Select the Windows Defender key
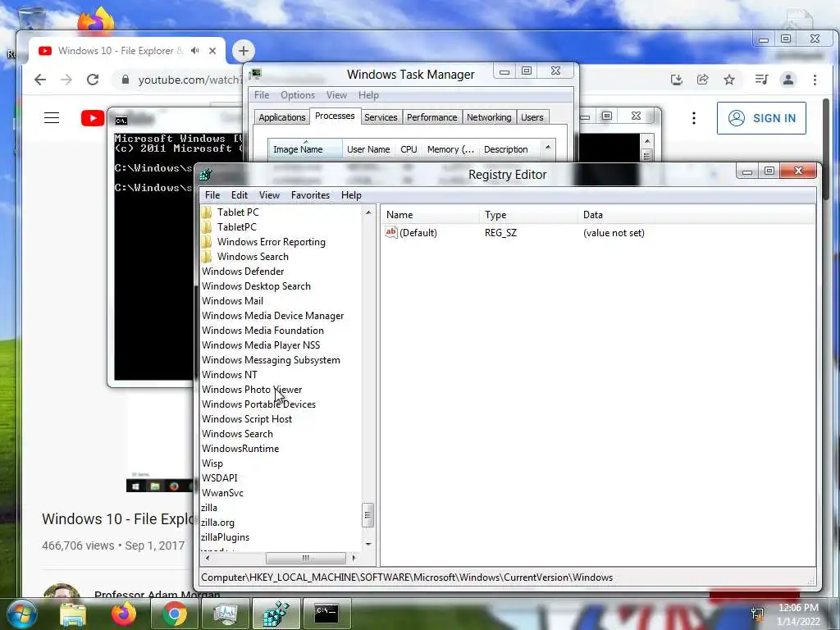 pos(243,272)
